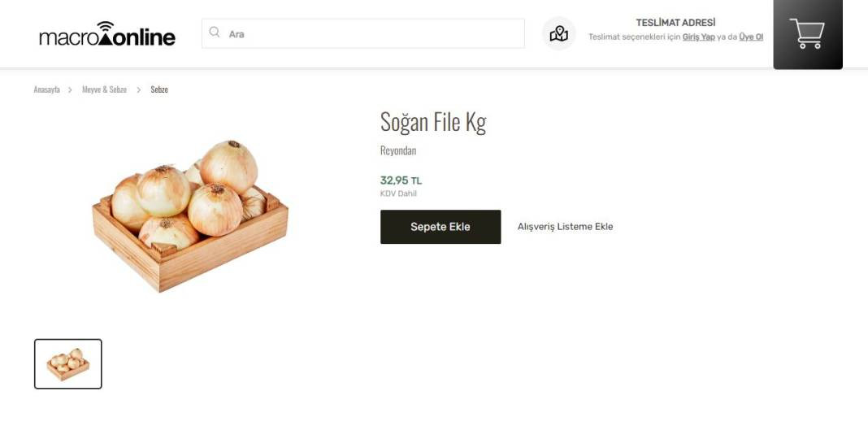The width and height of the screenshot is (868, 426).
Task: Click the large onion product image
Action: (x=190, y=215)
